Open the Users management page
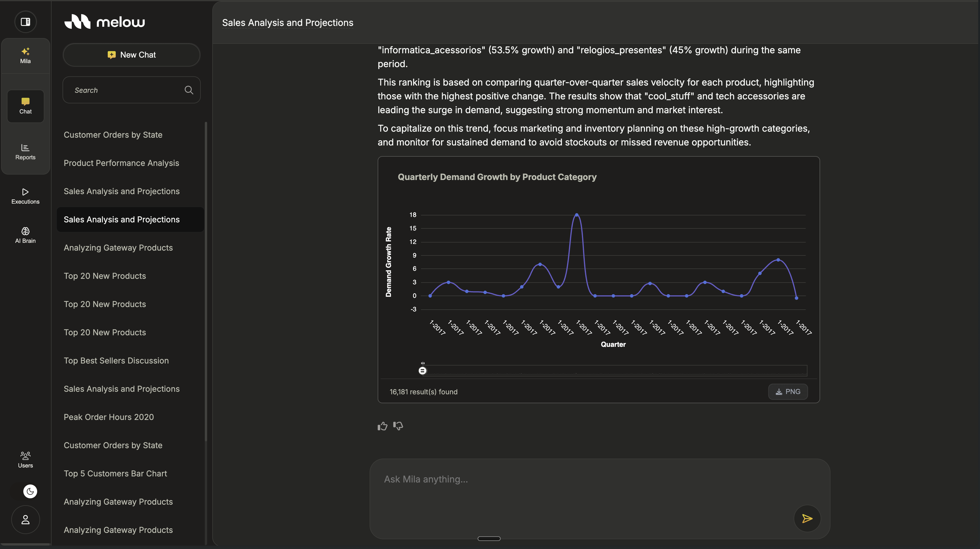This screenshot has width=980, height=549. pyautogui.click(x=25, y=460)
